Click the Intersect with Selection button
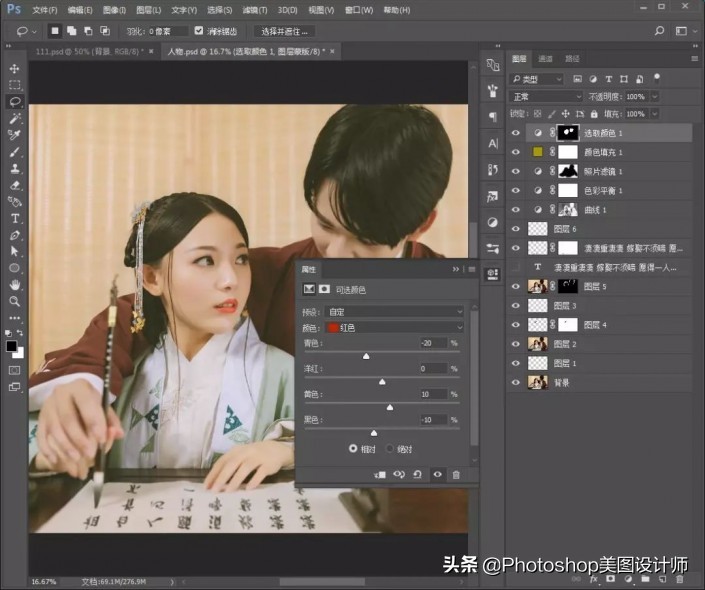 tap(105, 31)
